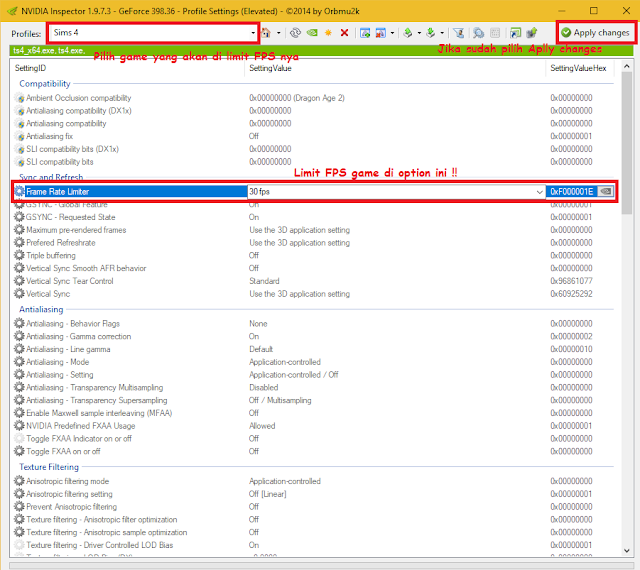Click the 0x60925292 hex value
This screenshot has height=570, width=640.
pos(571,294)
